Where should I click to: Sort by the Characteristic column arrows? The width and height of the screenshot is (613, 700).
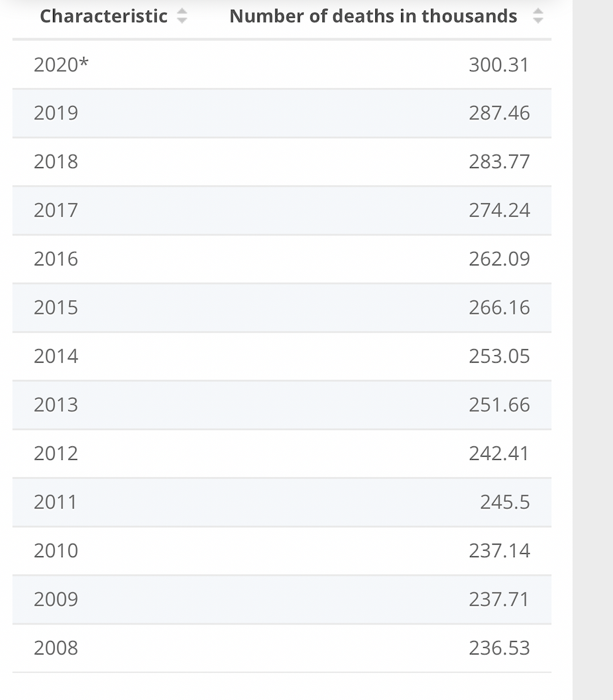[x=182, y=17]
